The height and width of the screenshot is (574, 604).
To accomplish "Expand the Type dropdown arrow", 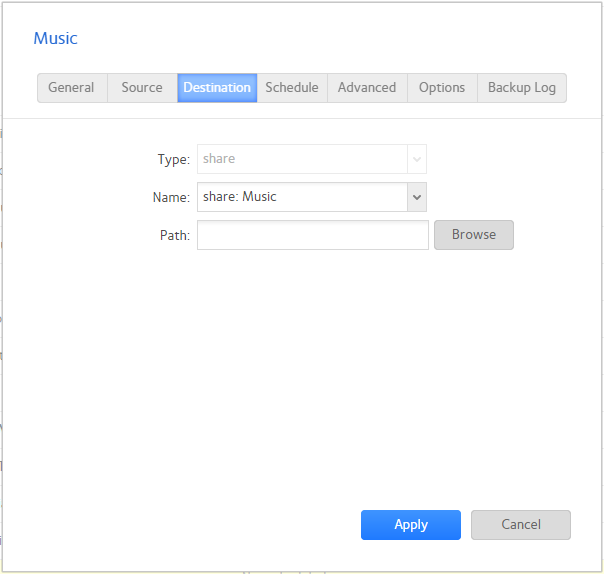I will (417, 159).
